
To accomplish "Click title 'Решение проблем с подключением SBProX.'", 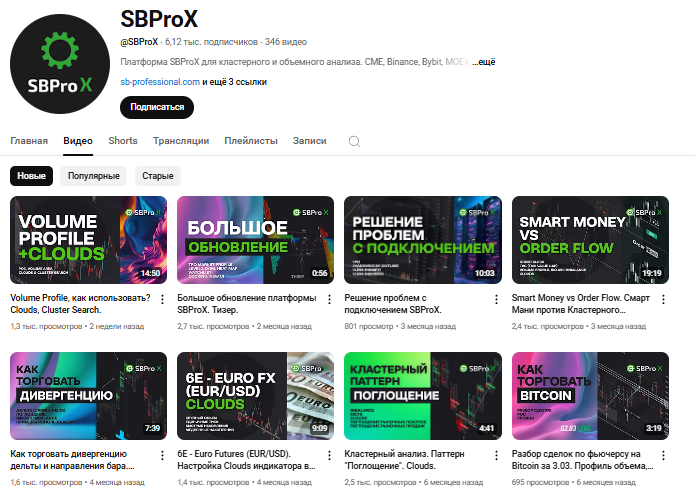I will [393, 304].
